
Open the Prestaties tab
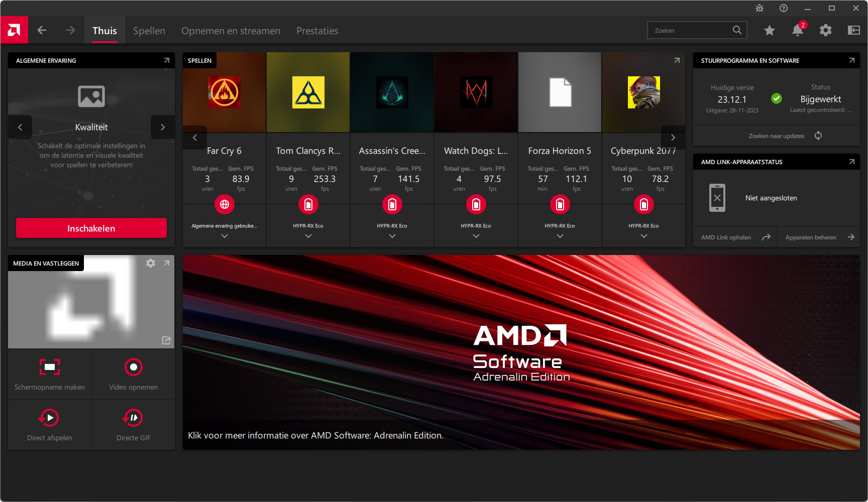pos(317,31)
